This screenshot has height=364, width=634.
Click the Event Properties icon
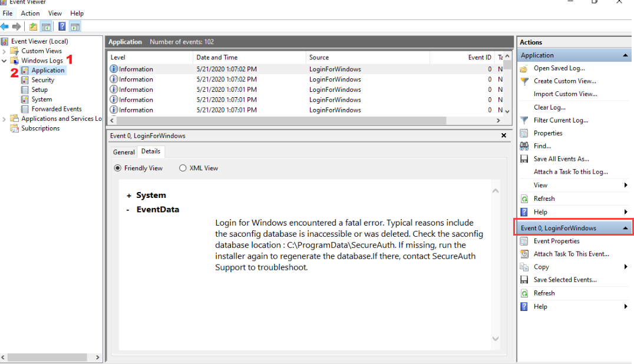pos(524,241)
